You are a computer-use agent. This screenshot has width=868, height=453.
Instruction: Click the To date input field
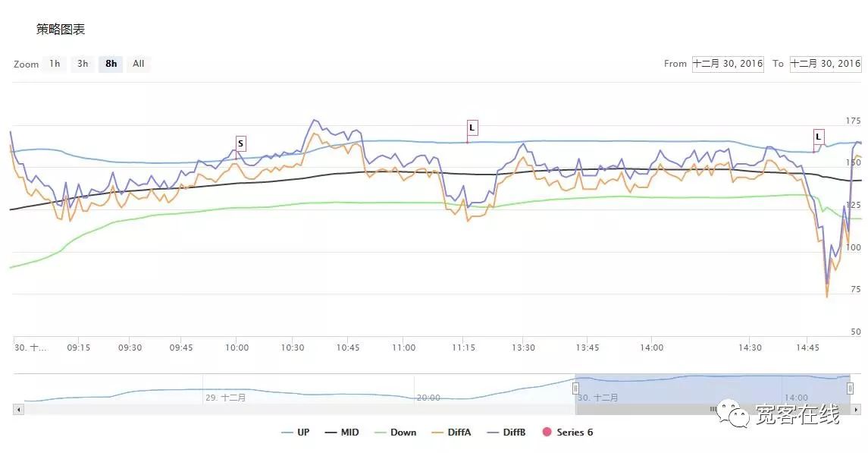point(825,64)
